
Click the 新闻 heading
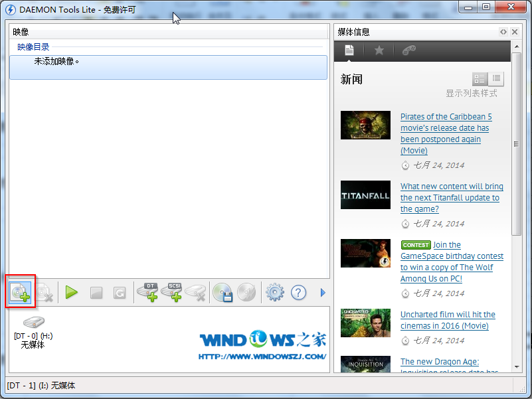[351, 80]
